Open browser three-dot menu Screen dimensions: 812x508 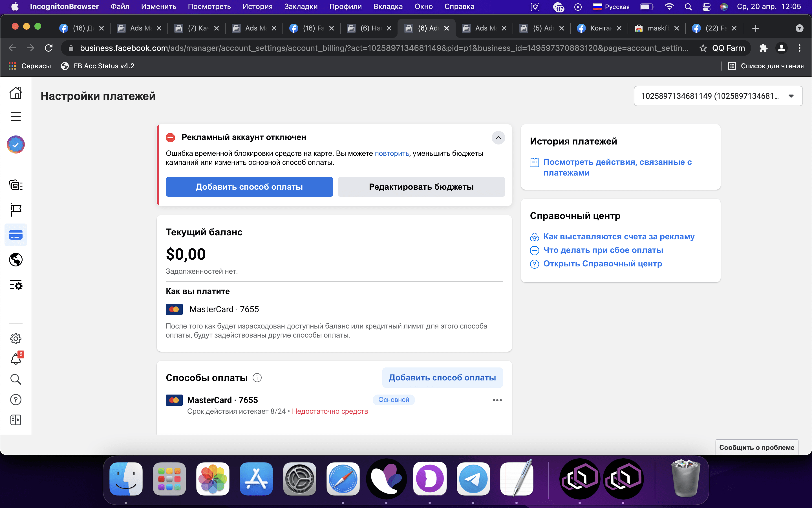[x=799, y=48]
